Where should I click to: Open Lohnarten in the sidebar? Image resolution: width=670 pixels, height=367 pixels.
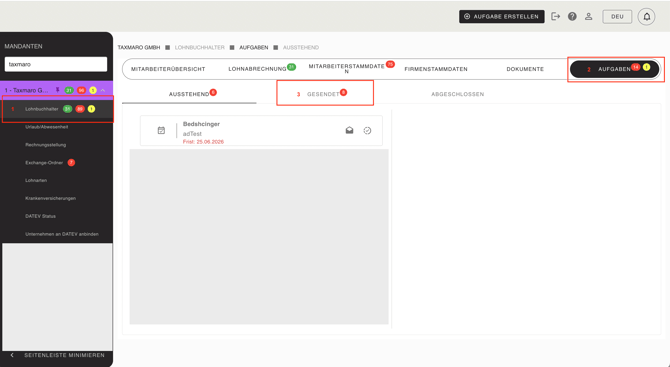pos(36,180)
